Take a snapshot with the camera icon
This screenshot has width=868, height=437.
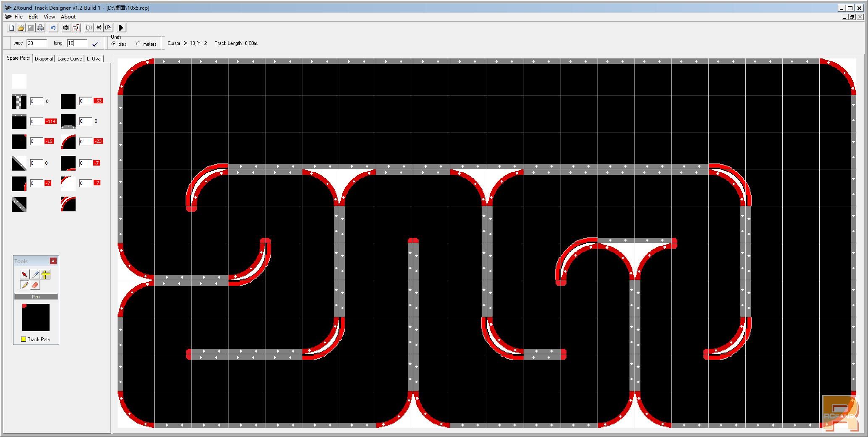tap(66, 28)
